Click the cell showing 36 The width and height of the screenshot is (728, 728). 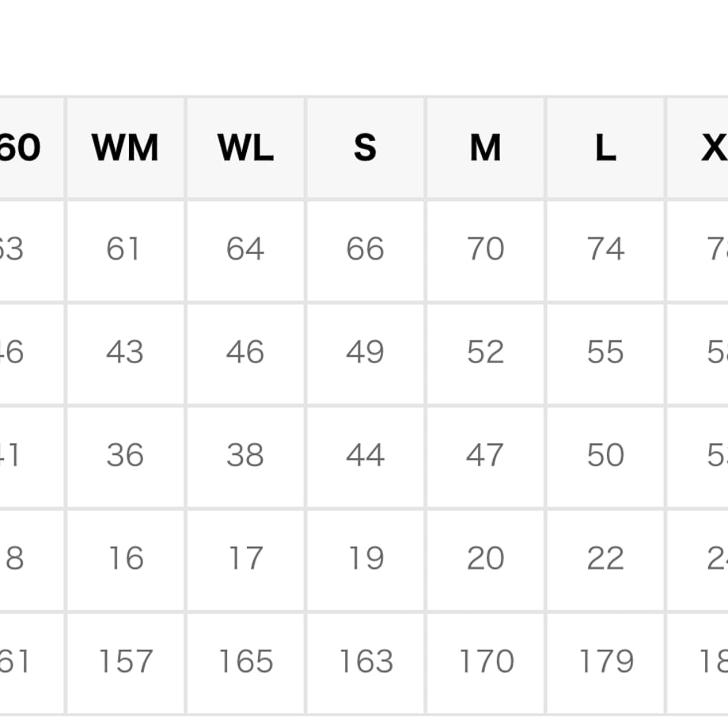(x=125, y=457)
